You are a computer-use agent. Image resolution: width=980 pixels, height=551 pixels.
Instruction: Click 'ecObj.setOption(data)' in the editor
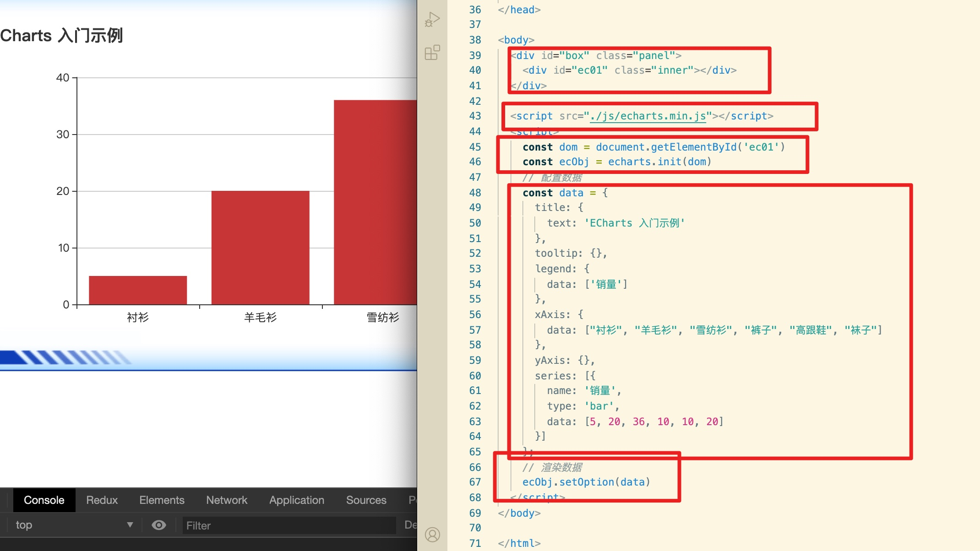coord(586,482)
